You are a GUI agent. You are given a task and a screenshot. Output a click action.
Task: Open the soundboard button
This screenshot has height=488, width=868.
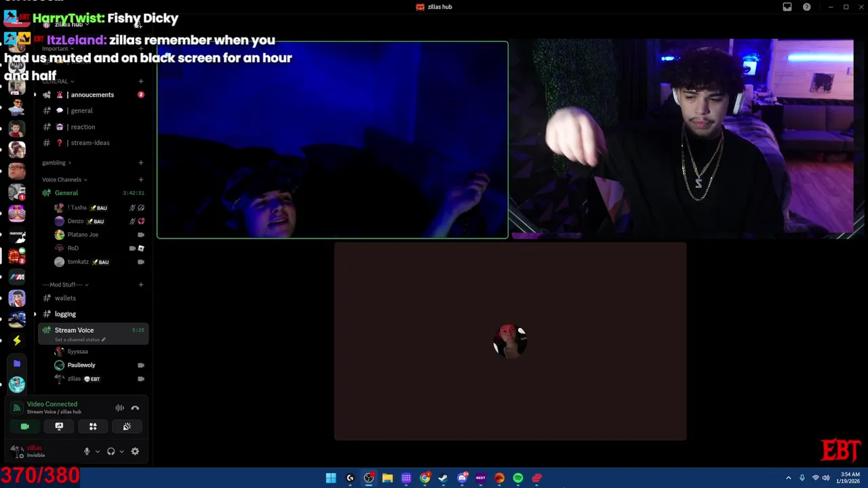pos(127,426)
